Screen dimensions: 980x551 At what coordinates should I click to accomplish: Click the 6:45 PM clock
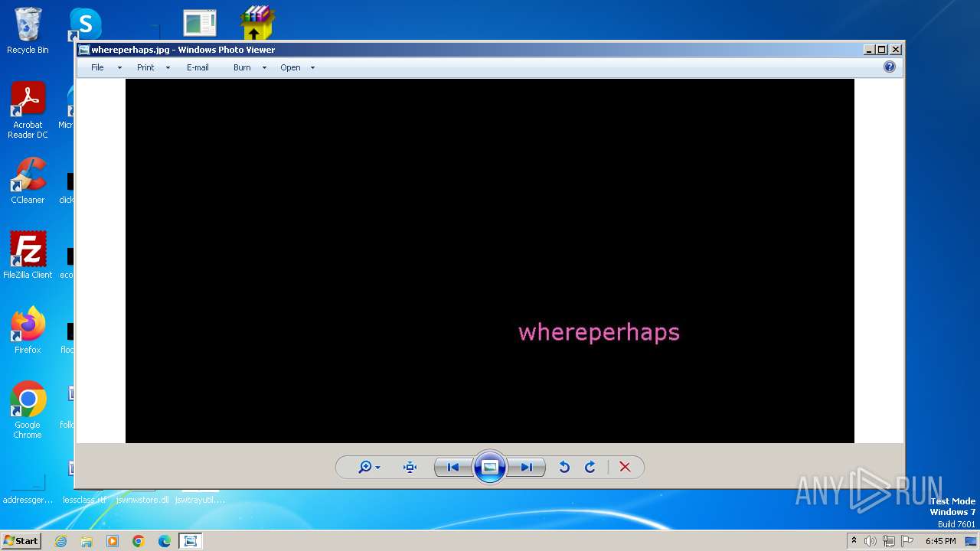(940, 541)
